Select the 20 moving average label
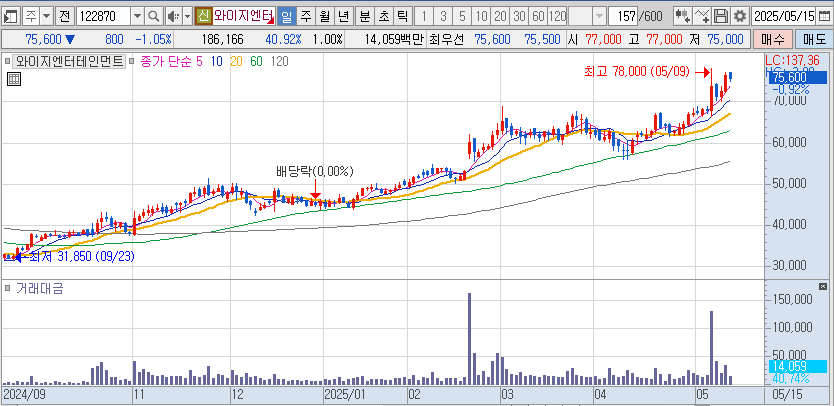The width and height of the screenshot is (834, 406). pos(236,62)
